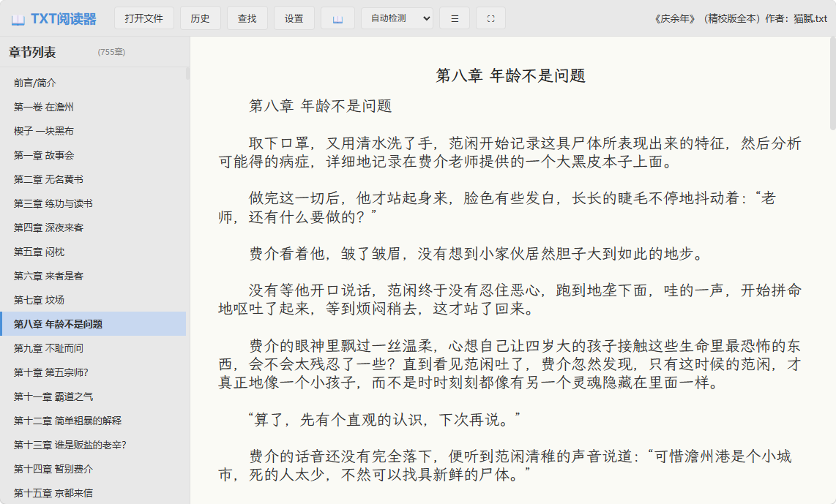Click the line “算了，先有个直观的认识
Screen dimensions: 836x504
point(384,420)
